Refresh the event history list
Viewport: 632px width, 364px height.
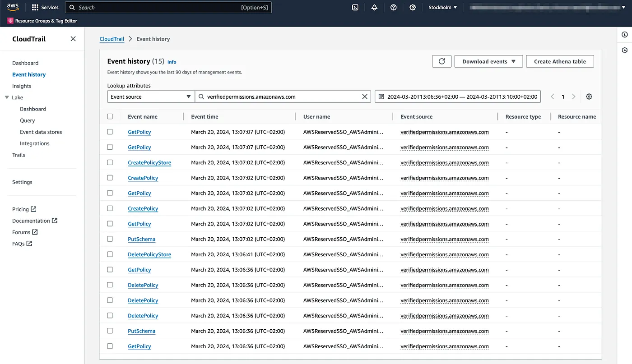[442, 61]
